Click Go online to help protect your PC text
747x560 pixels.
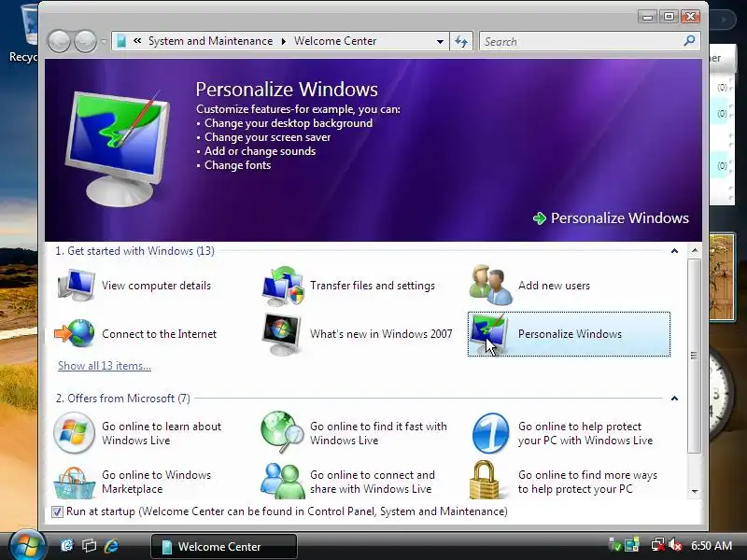[x=585, y=433]
